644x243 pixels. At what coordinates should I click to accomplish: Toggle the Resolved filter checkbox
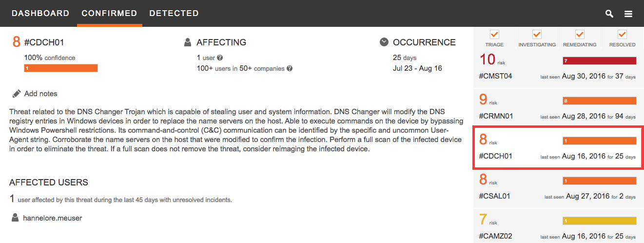pyautogui.click(x=622, y=34)
